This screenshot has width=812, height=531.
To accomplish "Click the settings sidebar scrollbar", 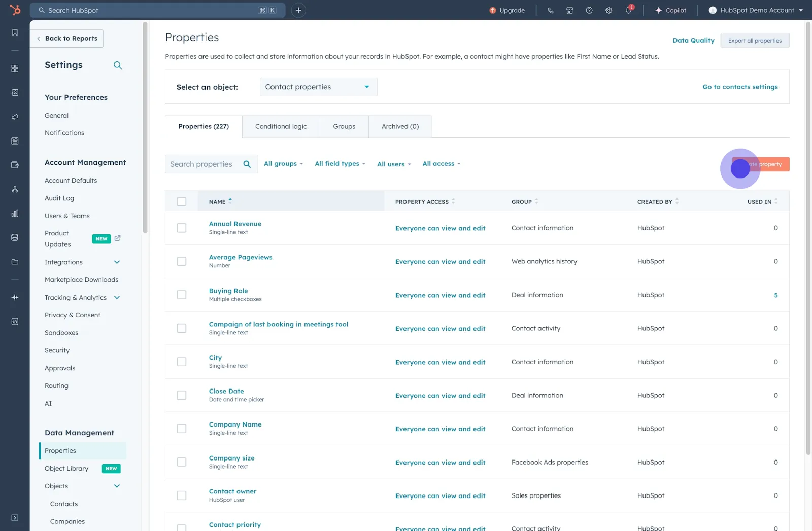I will [x=145, y=127].
